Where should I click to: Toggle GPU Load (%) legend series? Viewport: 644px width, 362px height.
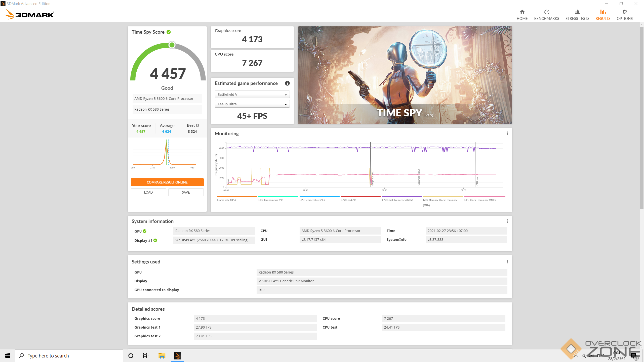[x=348, y=200]
